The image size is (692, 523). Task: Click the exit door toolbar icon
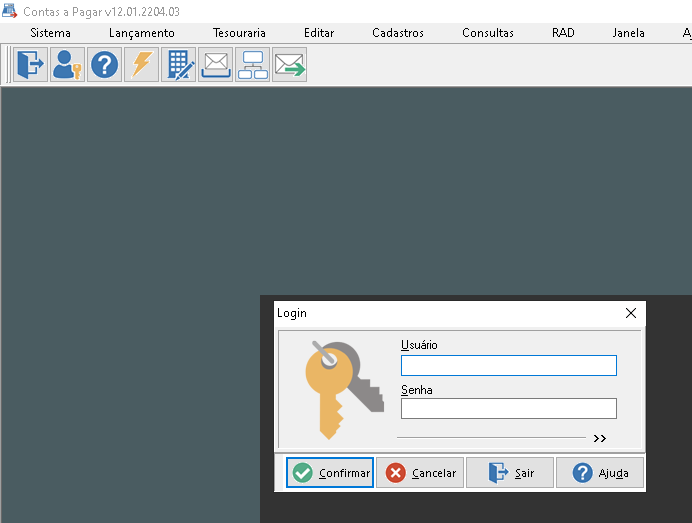[30, 65]
